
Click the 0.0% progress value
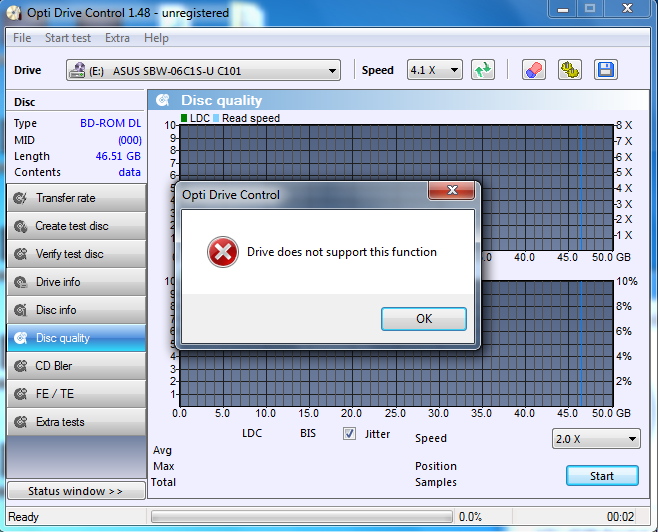(470, 516)
